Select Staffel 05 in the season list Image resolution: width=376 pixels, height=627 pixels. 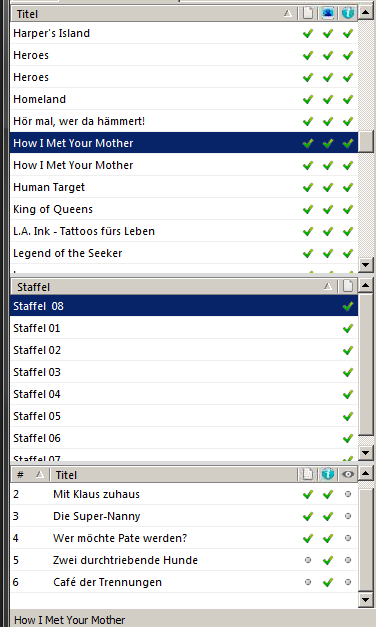[184, 416]
